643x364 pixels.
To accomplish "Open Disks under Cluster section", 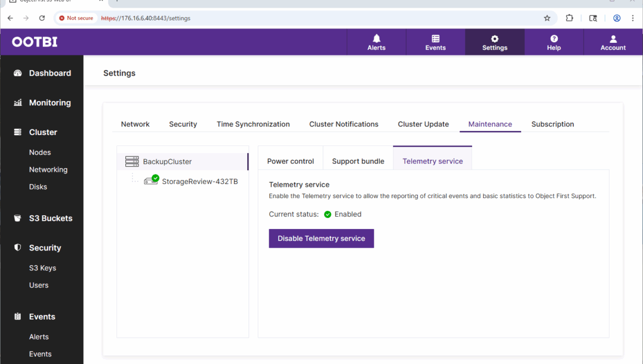I will [x=38, y=187].
